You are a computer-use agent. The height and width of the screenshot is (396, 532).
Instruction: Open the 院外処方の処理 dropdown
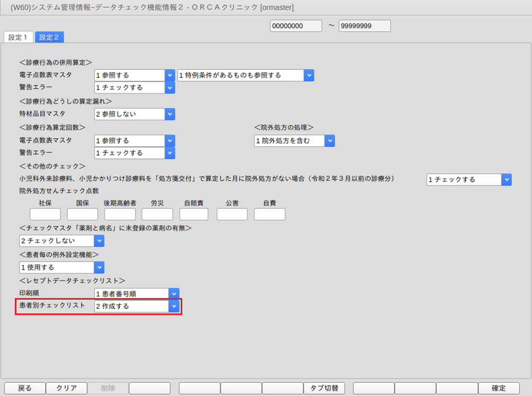(x=330, y=141)
